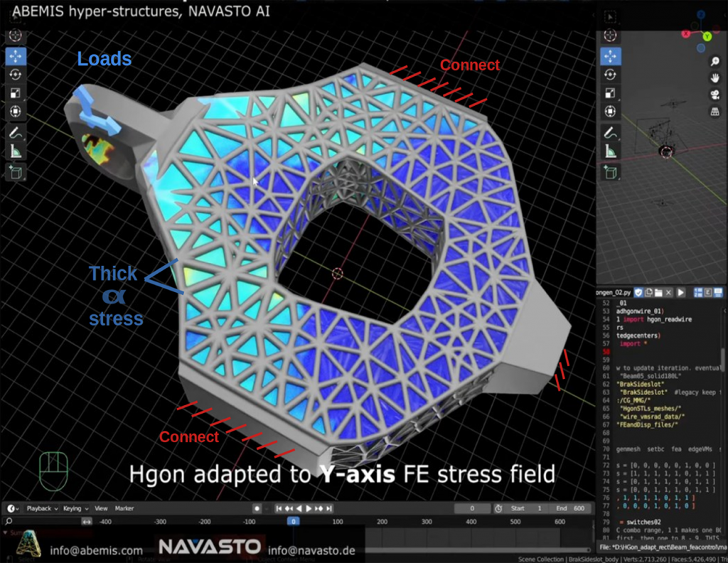Click the current frame field showing 0

pos(471,508)
